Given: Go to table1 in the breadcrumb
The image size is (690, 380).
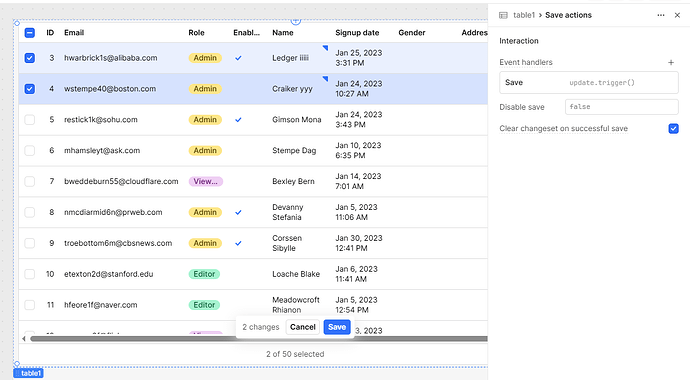Looking at the screenshot, I should click(x=524, y=15).
